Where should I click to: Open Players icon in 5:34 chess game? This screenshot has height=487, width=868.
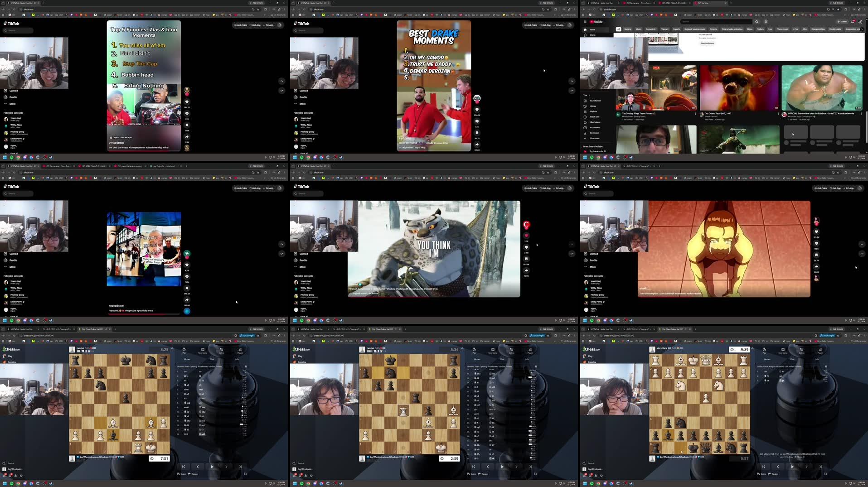(x=530, y=351)
